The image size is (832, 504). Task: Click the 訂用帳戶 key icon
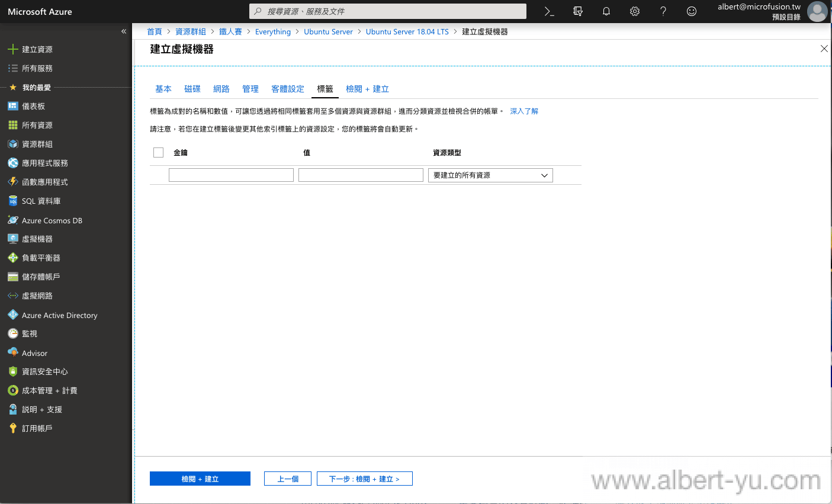click(13, 428)
